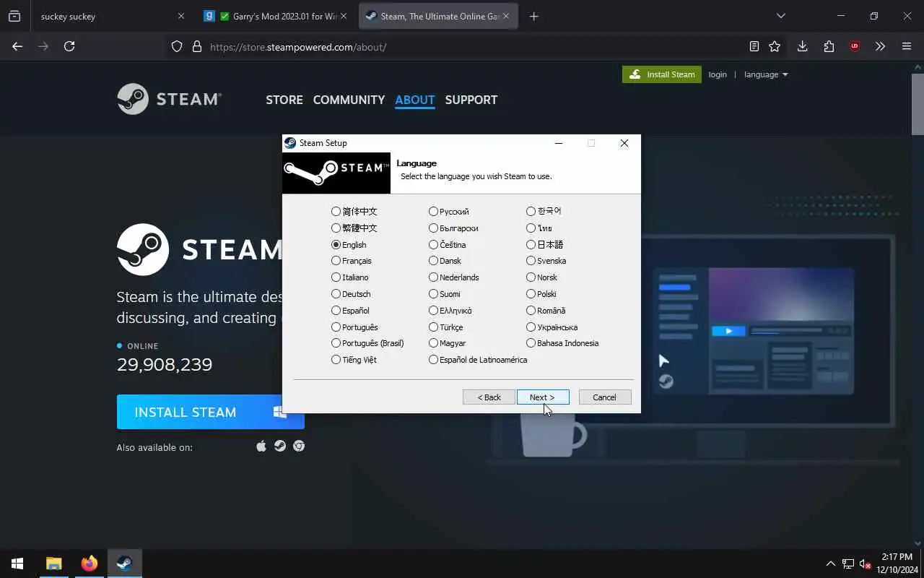Open the SUPPORT page
Image resolution: width=924 pixels, height=578 pixels.
pos(471,100)
